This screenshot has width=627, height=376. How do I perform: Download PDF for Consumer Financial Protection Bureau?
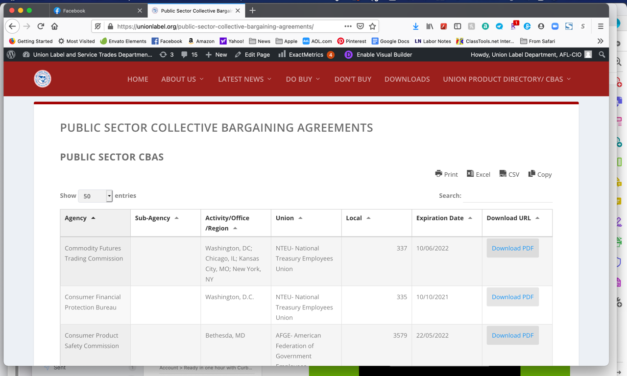pos(512,297)
